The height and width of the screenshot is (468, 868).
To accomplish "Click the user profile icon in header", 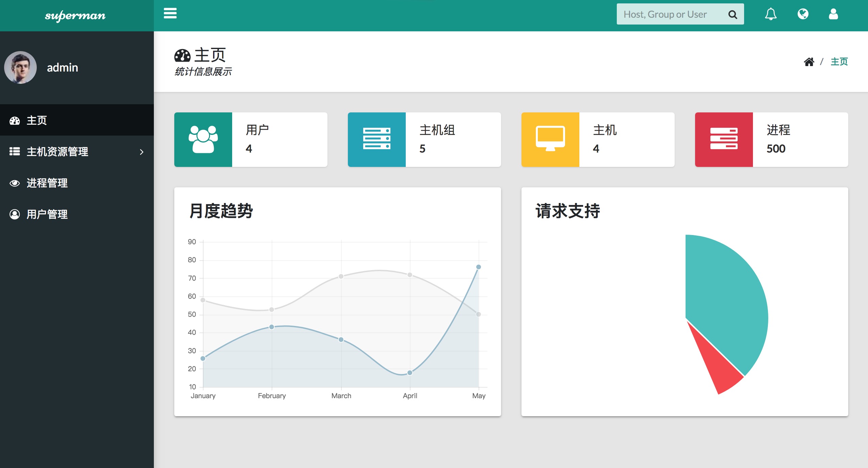I will [833, 14].
